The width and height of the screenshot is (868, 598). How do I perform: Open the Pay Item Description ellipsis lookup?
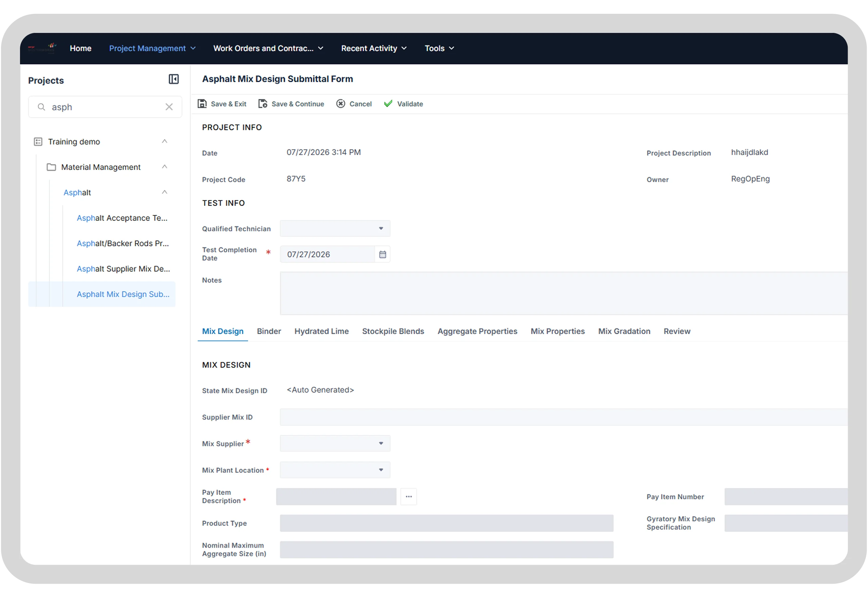(x=409, y=497)
